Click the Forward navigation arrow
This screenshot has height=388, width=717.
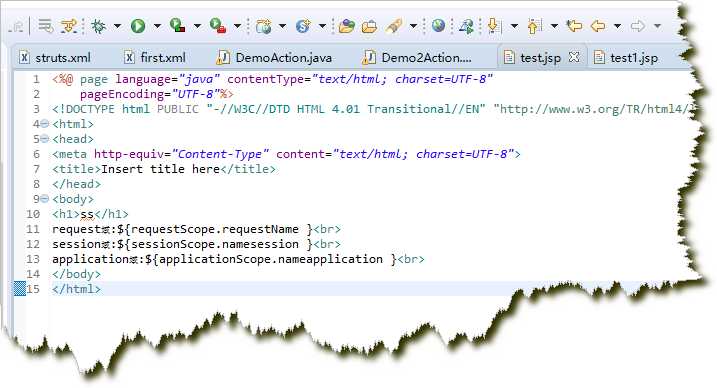(x=637, y=26)
